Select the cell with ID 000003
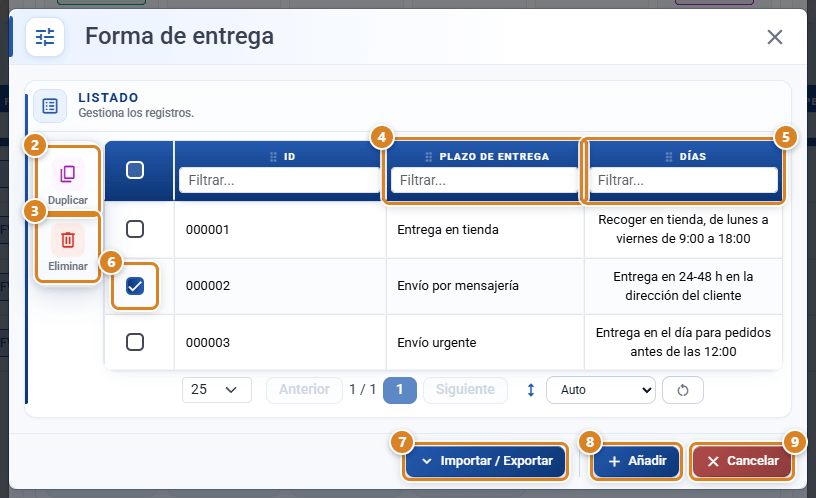 pos(280,342)
